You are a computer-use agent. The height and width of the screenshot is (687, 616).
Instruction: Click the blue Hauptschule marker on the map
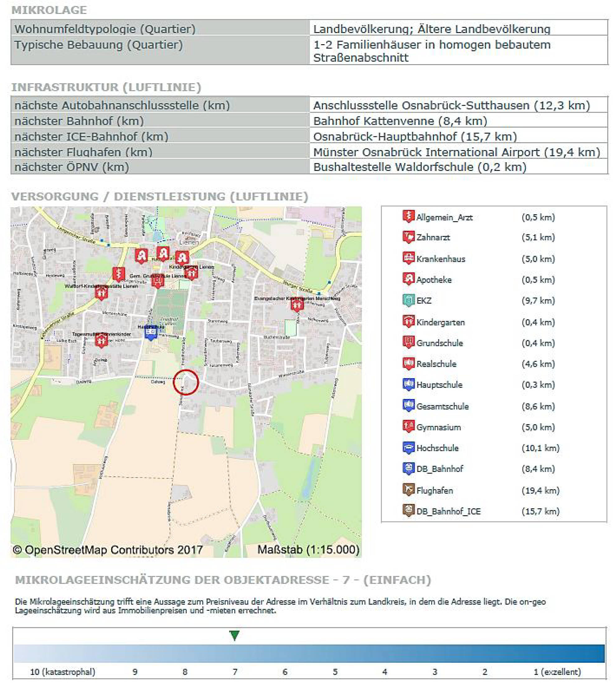coord(151,333)
